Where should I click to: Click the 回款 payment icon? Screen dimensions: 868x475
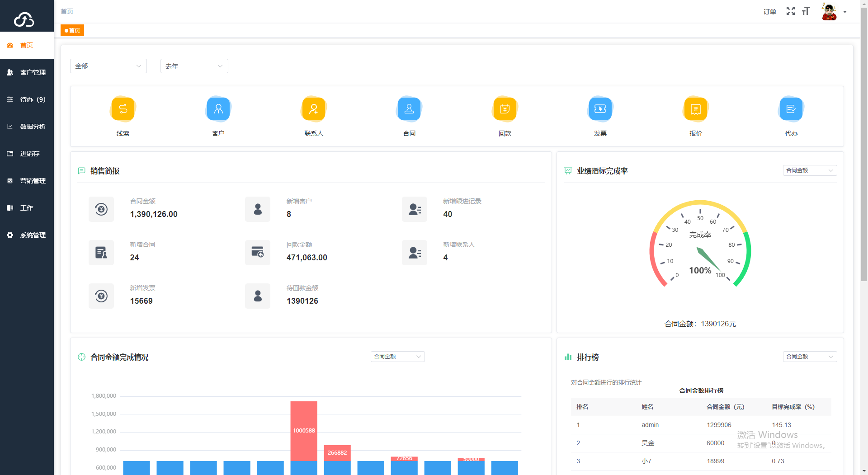[505, 109]
